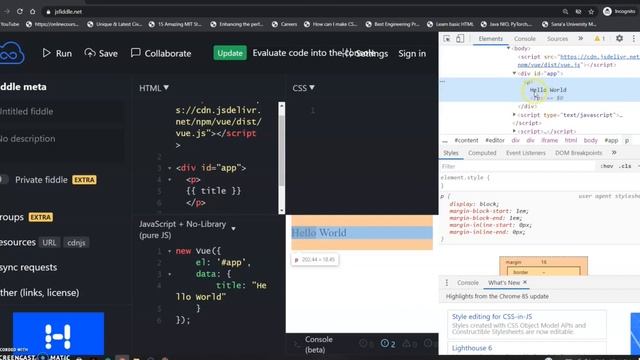Click the info count 2 icon in console bar
The width and height of the screenshot is (640, 360).
[388, 344]
